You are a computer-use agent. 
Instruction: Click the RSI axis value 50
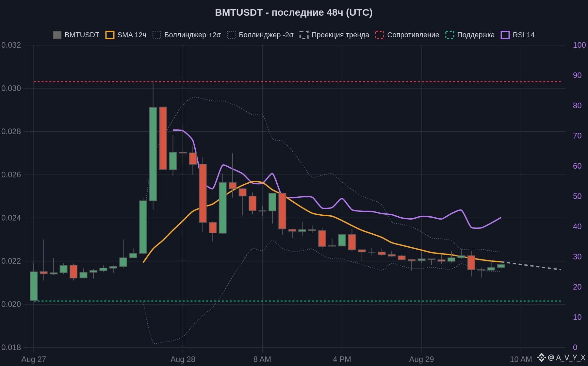click(x=577, y=196)
